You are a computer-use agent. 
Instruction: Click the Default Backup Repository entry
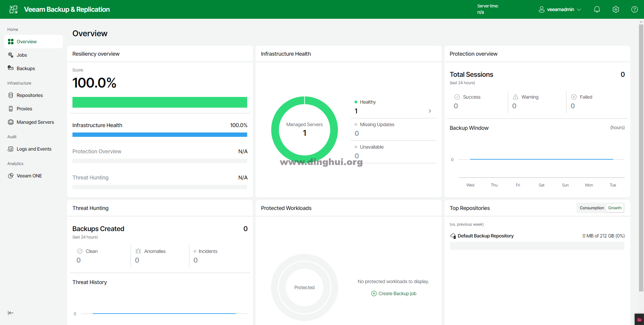click(485, 236)
